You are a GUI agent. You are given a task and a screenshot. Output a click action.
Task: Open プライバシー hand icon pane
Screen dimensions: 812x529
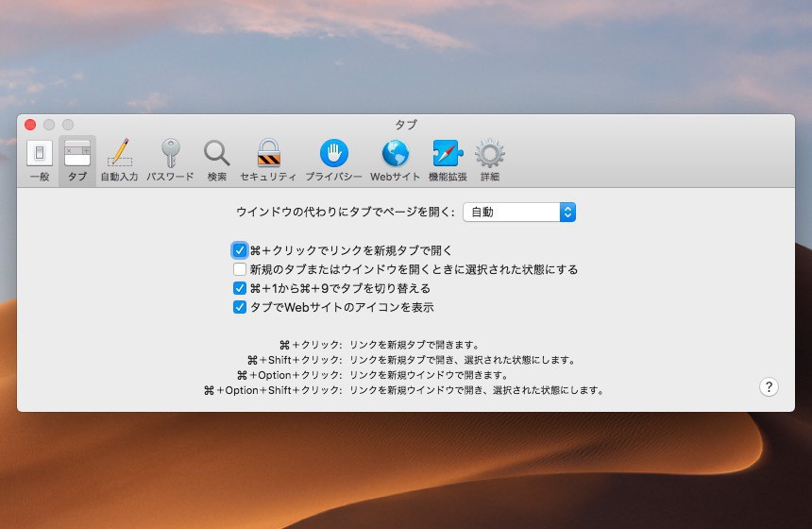[333, 160]
